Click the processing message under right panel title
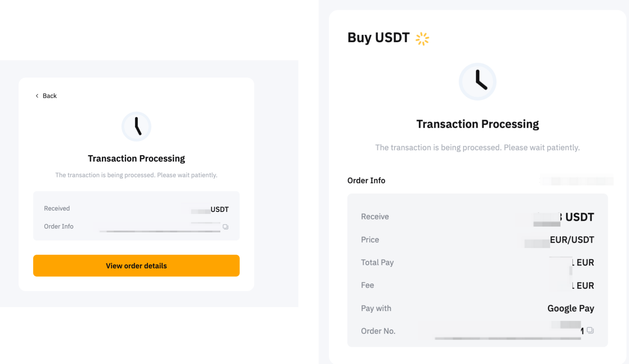The height and width of the screenshot is (364, 629). pyautogui.click(x=477, y=148)
